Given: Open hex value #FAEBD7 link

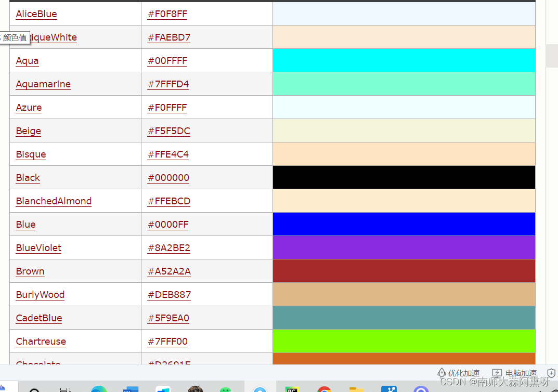Looking at the screenshot, I should point(169,37).
